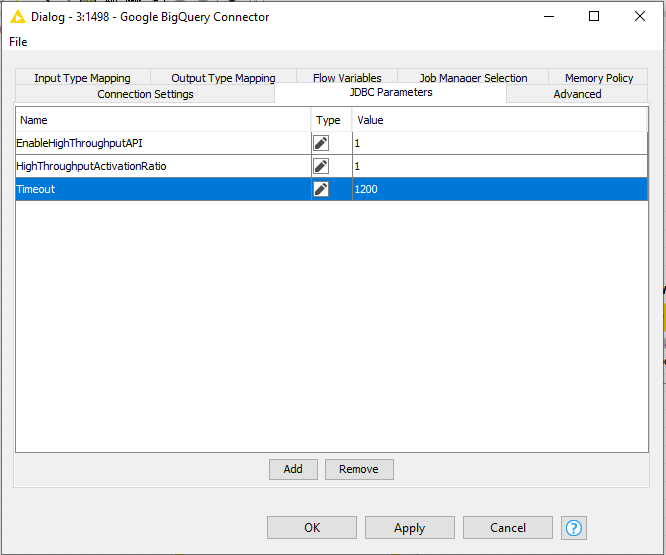Click the pencil type icon in Timeout row
The image size is (666, 555).
[x=321, y=189]
